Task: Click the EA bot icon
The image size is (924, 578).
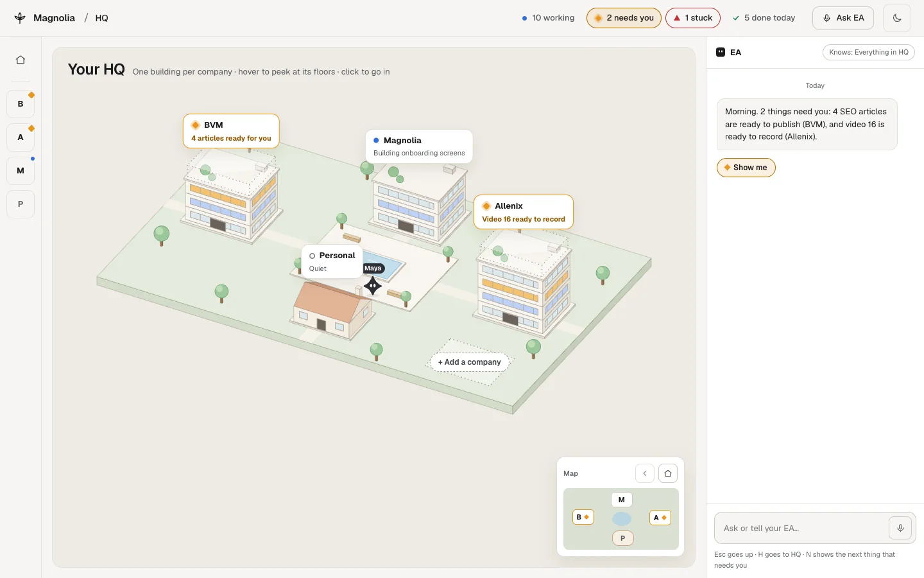Action: point(721,53)
